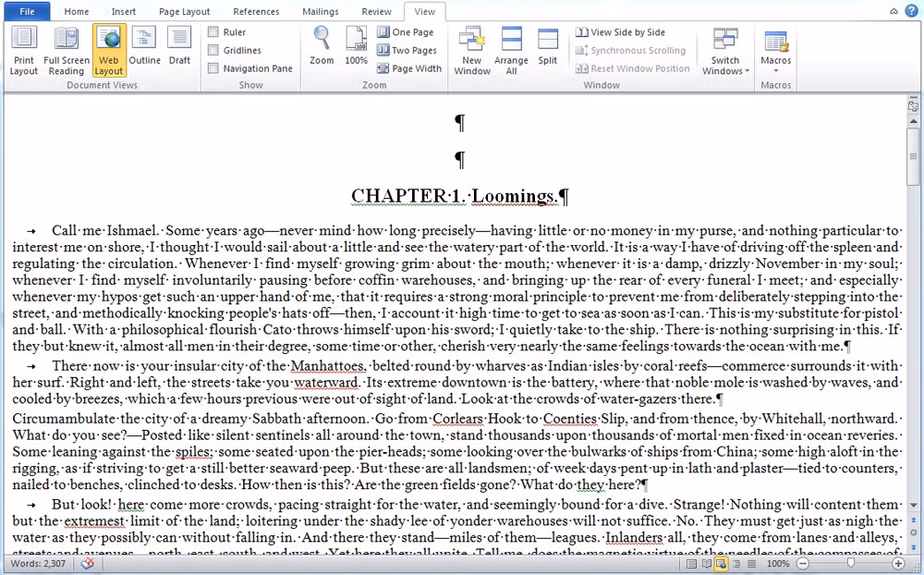The width and height of the screenshot is (924, 575).
Task: Click Arrange All windows
Action: click(511, 50)
